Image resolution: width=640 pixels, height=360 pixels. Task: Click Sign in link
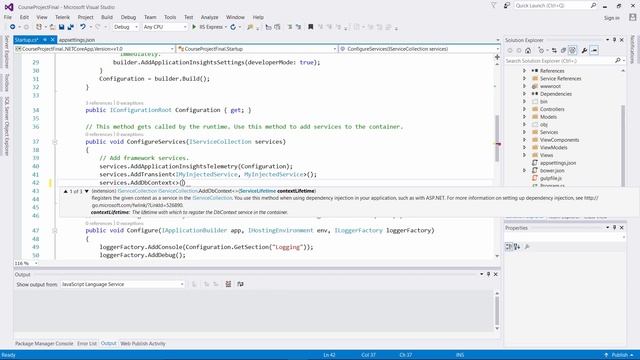tap(612, 18)
